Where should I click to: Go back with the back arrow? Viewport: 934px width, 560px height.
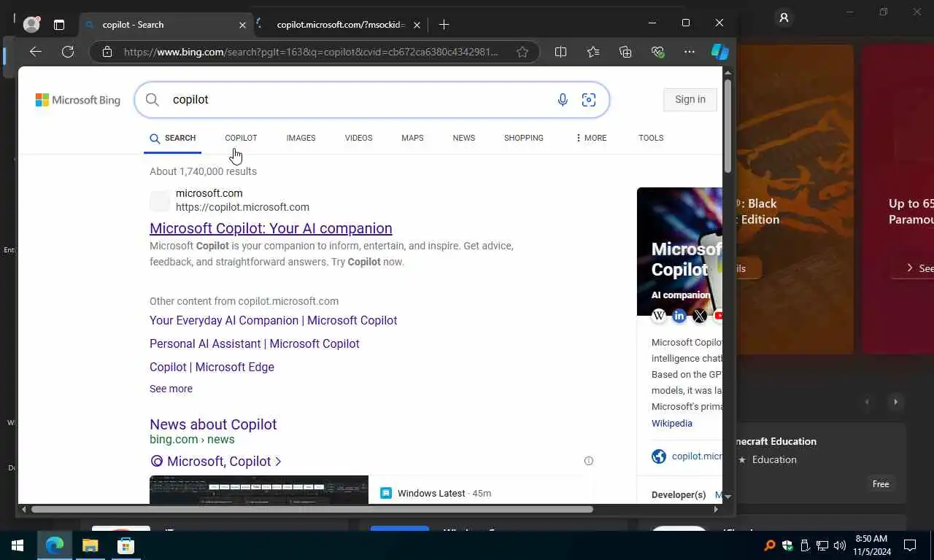pos(35,52)
